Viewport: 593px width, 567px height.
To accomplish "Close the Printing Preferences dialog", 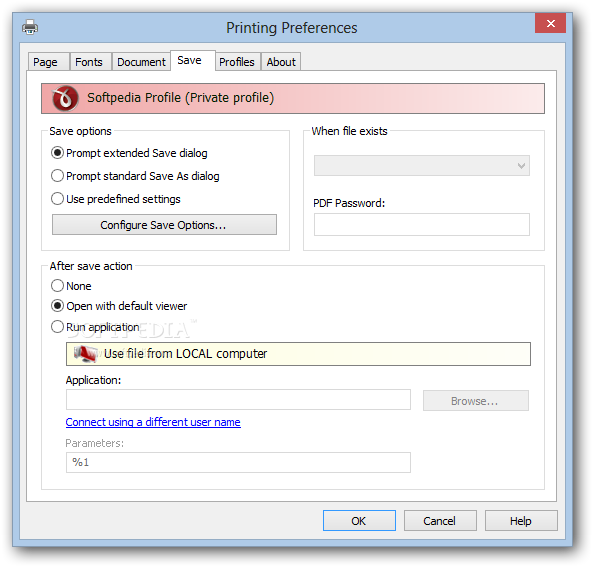I will tap(550, 23).
